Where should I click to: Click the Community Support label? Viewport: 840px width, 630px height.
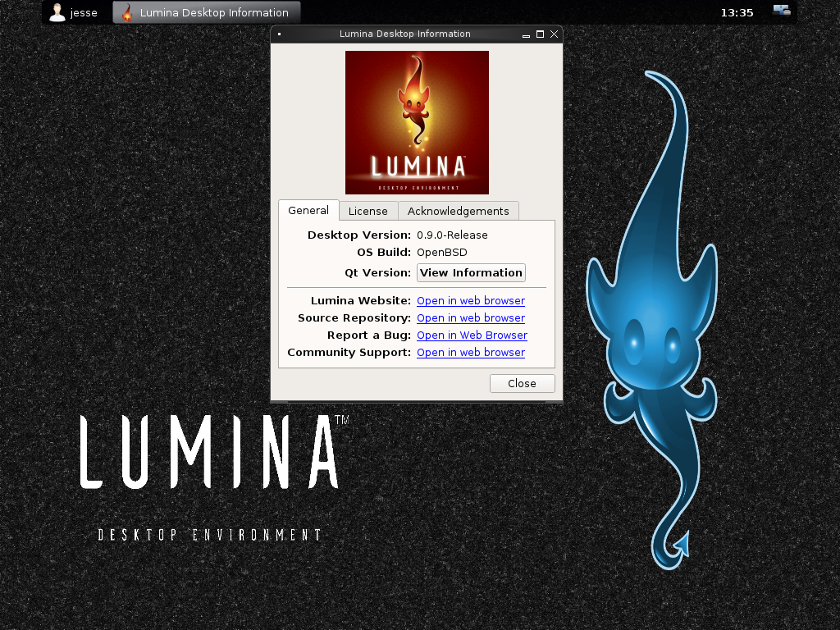click(x=349, y=352)
